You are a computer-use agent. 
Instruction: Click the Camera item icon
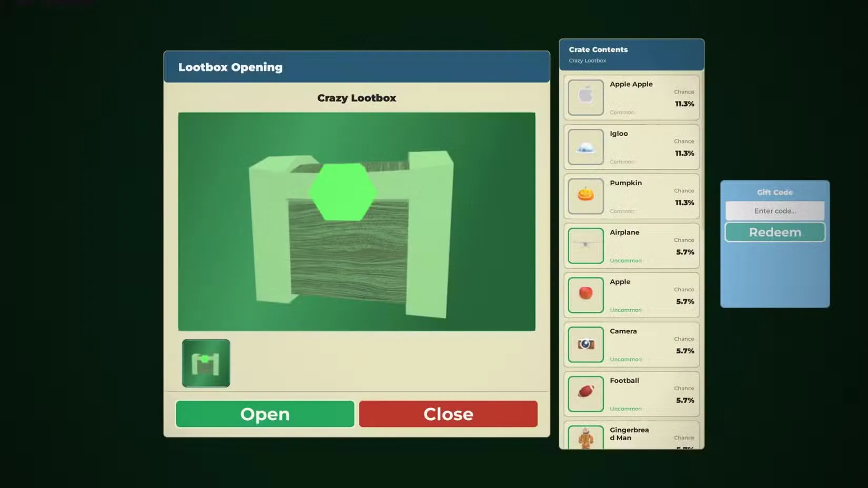point(586,345)
